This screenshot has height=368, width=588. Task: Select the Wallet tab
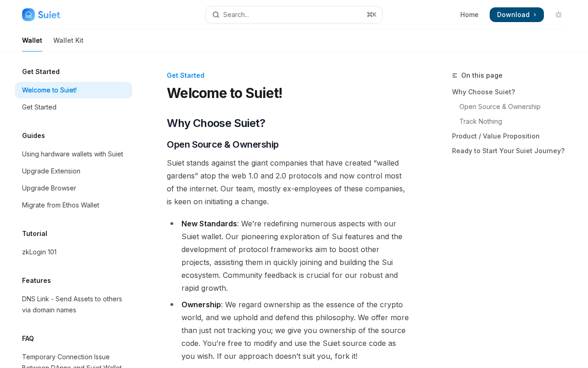tap(32, 40)
